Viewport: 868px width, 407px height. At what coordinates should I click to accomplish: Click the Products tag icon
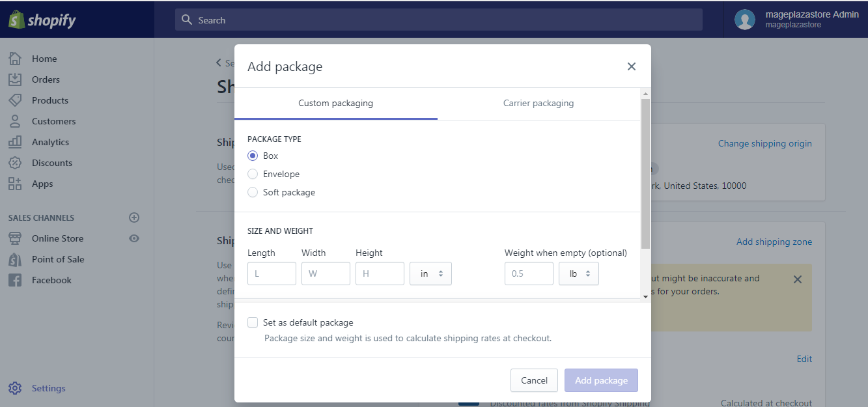(x=15, y=100)
